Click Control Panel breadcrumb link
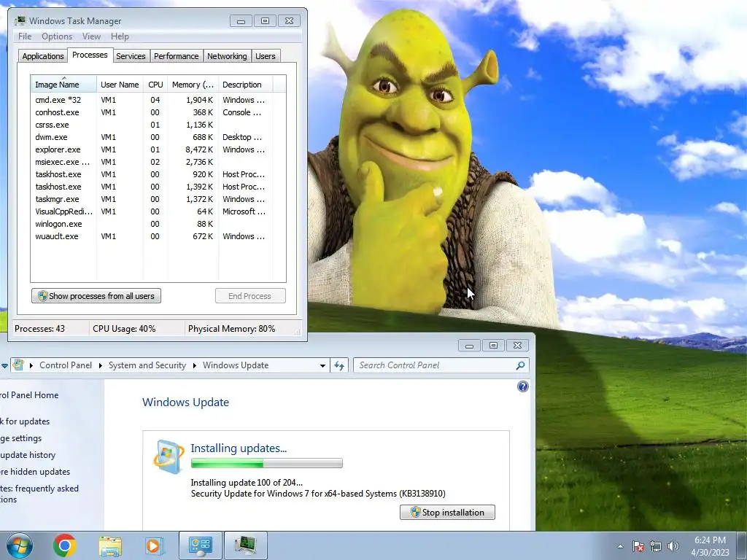747x560 pixels. point(66,365)
